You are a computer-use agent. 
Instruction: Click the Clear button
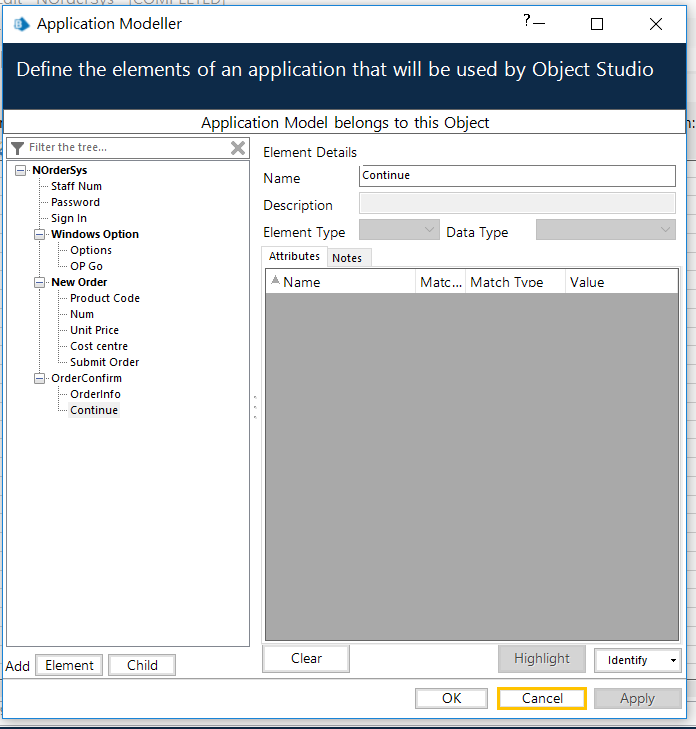coord(306,658)
